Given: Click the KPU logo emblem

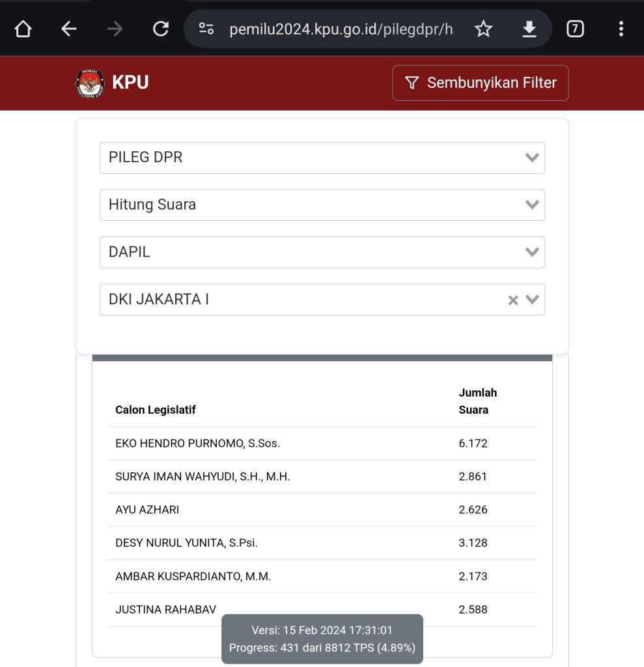Looking at the screenshot, I should [89, 83].
